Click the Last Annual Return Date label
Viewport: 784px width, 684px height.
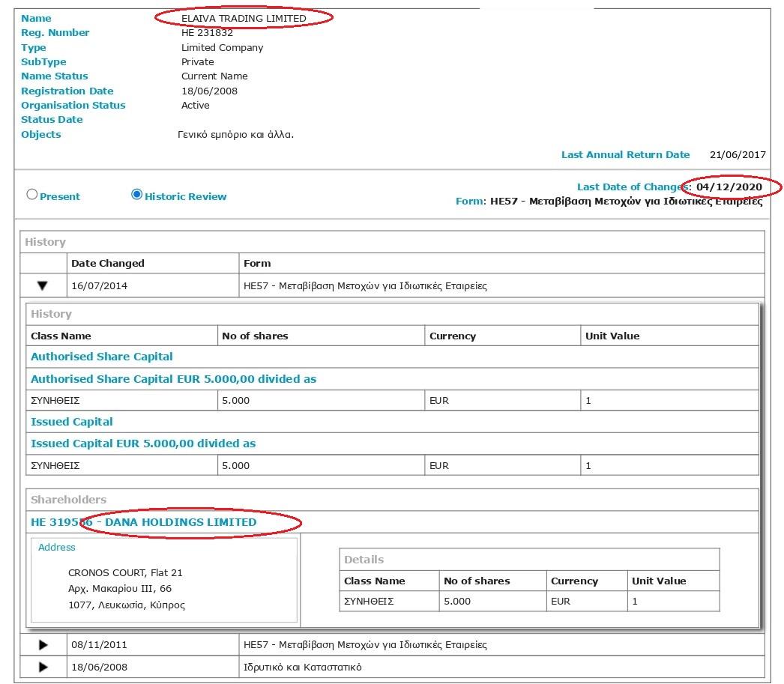tap(625, 155)
